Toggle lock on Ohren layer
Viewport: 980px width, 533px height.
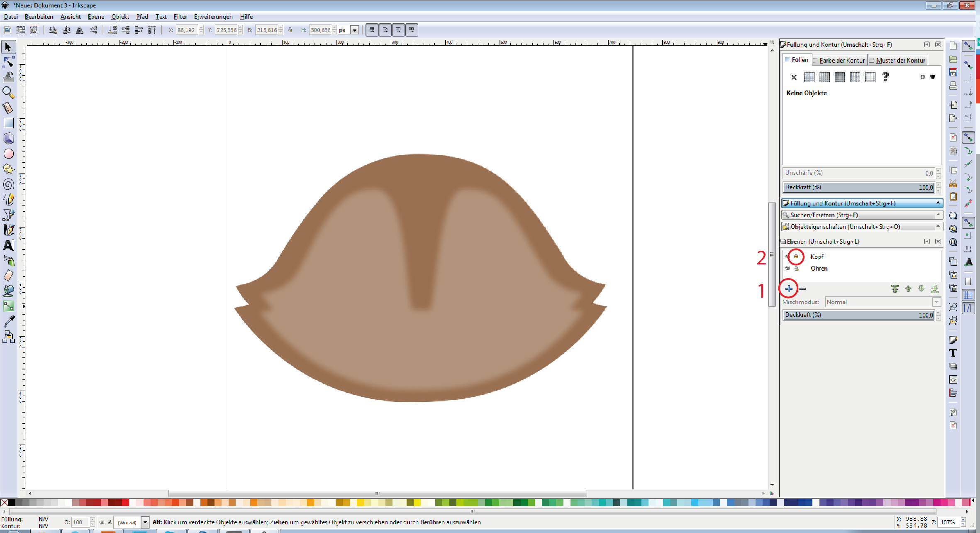coord(796,269)
